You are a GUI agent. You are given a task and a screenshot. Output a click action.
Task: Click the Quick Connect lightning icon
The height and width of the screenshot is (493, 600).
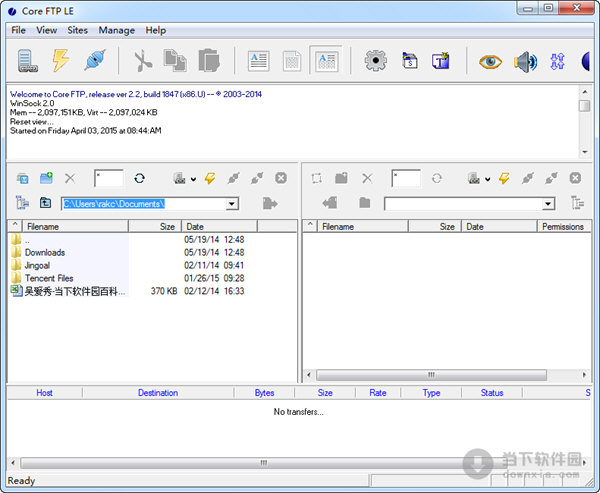(x=60, y=60)
